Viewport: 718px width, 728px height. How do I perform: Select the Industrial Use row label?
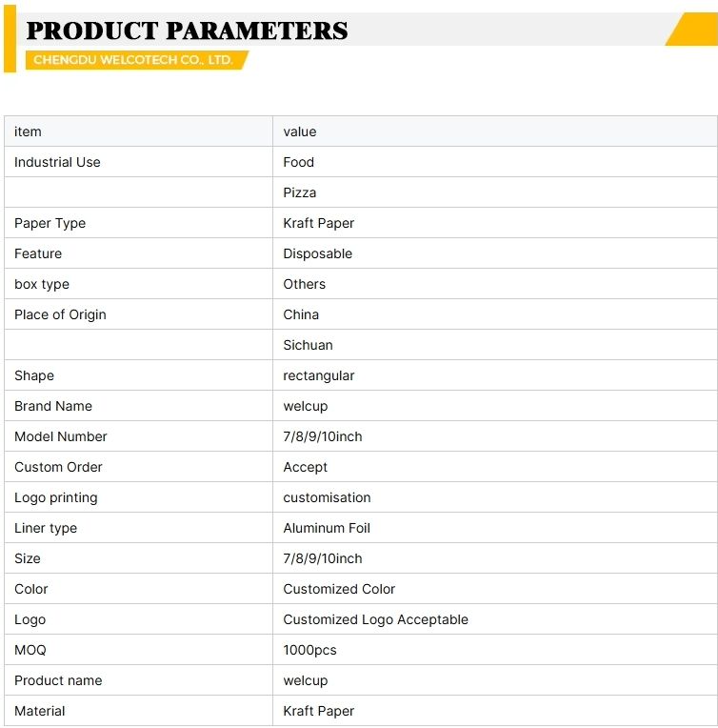click(x=57, y=162)
